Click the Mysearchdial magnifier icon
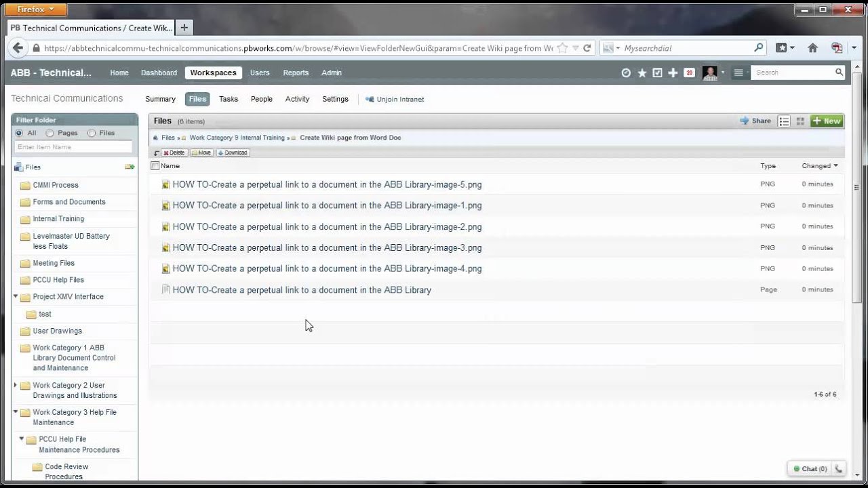 (758, 48)
